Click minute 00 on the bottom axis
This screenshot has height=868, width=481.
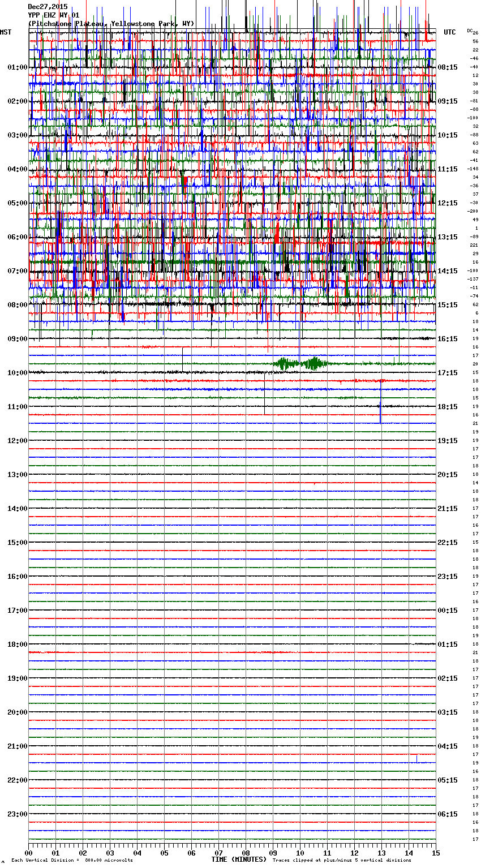[28, 853]
